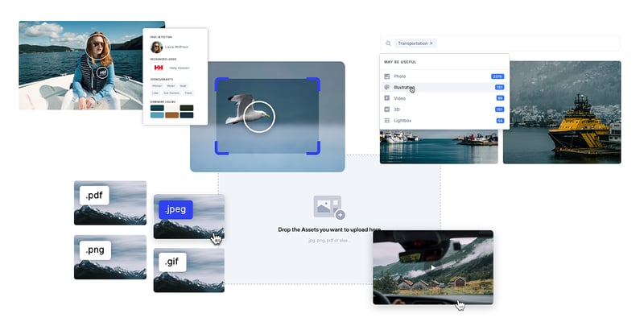Image resolution: width=644 pixels, height=322 pixels.
Task: Remove the Transportation search tag
Action: [x=431, y=43]
